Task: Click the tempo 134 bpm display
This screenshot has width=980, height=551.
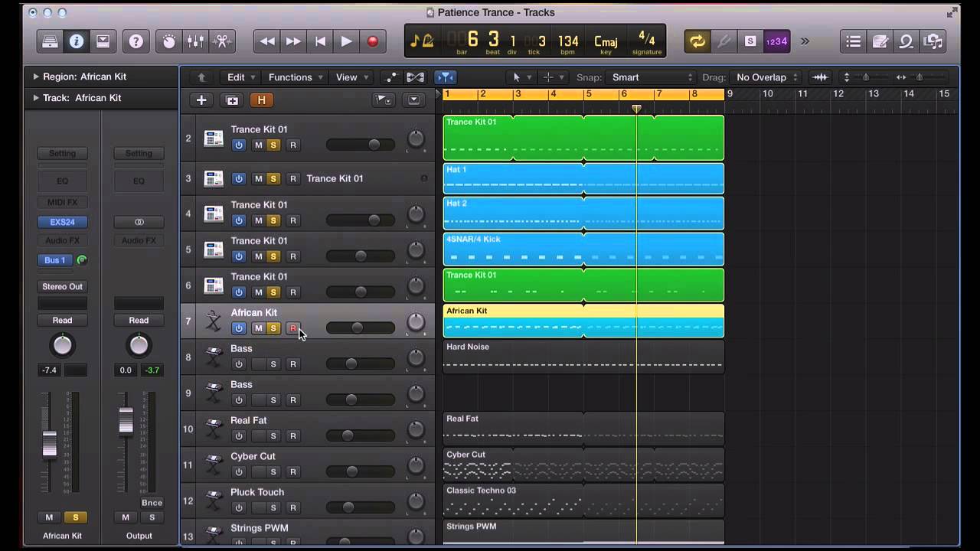Action: (x=568, y=41)
